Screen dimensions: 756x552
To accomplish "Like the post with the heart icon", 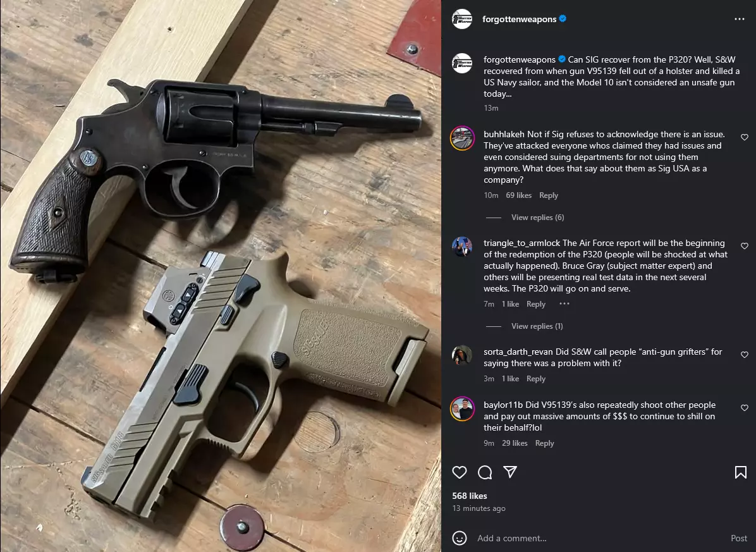I will [x=460, y=472].
